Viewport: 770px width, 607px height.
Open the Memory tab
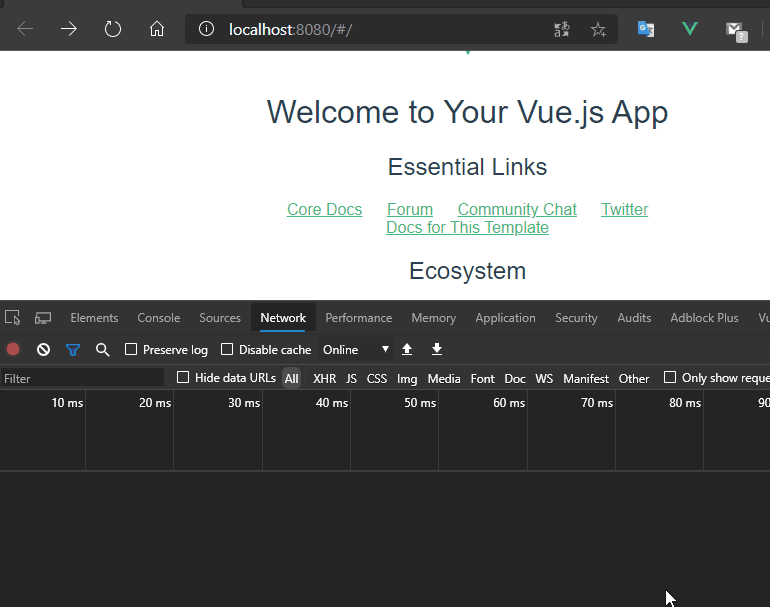coord(434,318)
